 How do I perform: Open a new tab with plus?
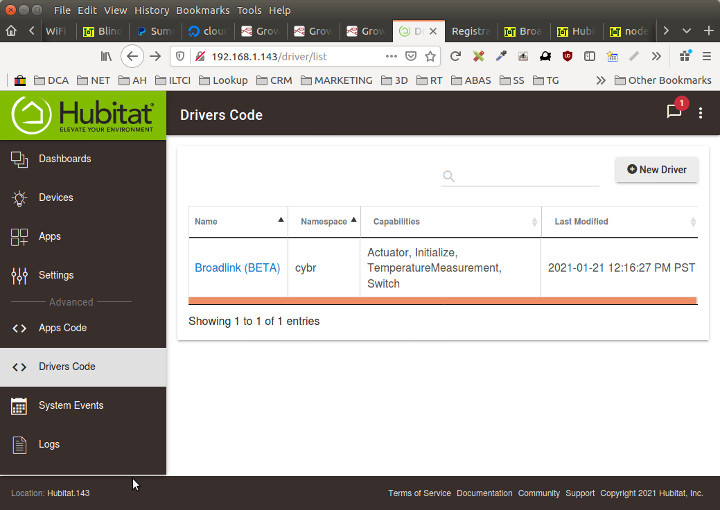click(x=709, y=31)
